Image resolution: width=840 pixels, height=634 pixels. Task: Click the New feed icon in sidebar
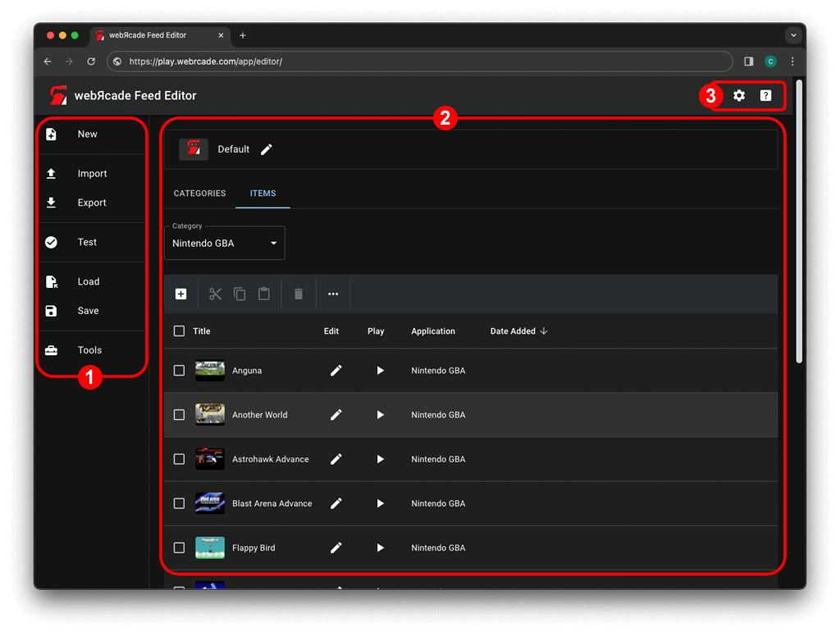click(x=52, y=134)
